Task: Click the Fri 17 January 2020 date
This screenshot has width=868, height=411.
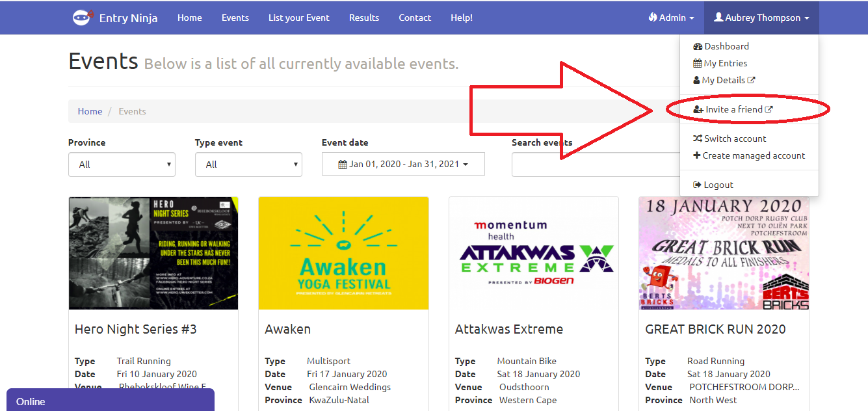Action: pyautogui.click(x=347, y=374)
